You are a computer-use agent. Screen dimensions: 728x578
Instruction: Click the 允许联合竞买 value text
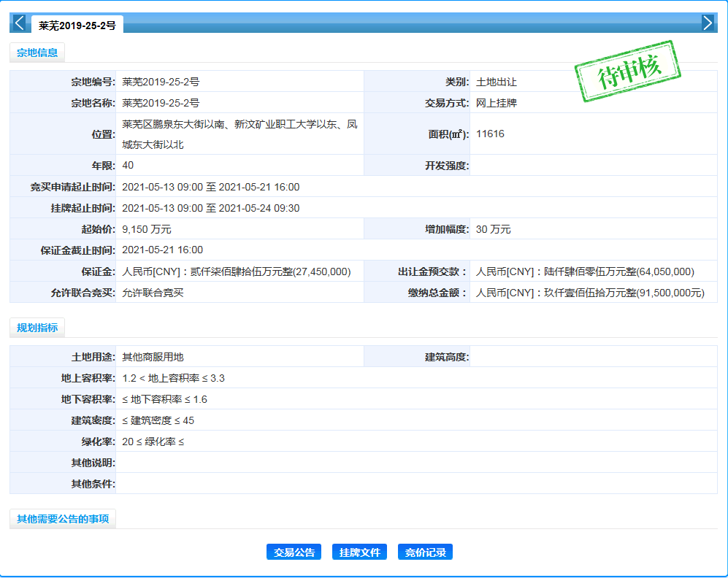click(x=153, y=293)
